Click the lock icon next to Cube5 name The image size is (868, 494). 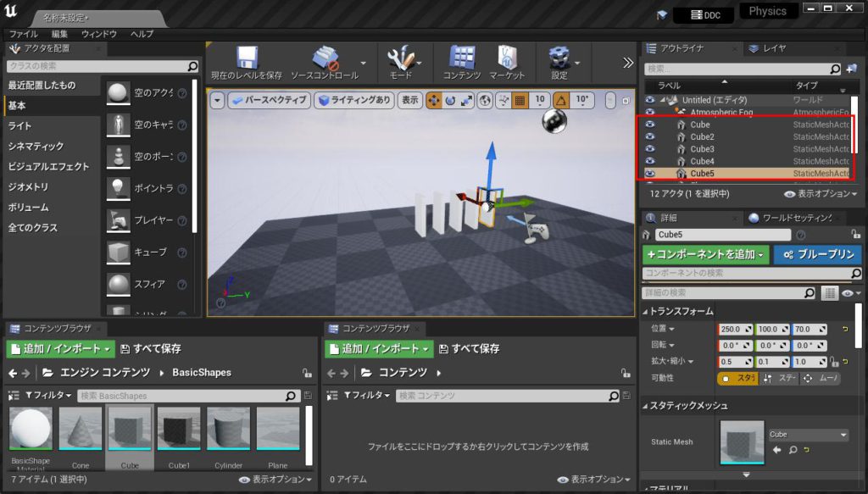coord(856,235)
